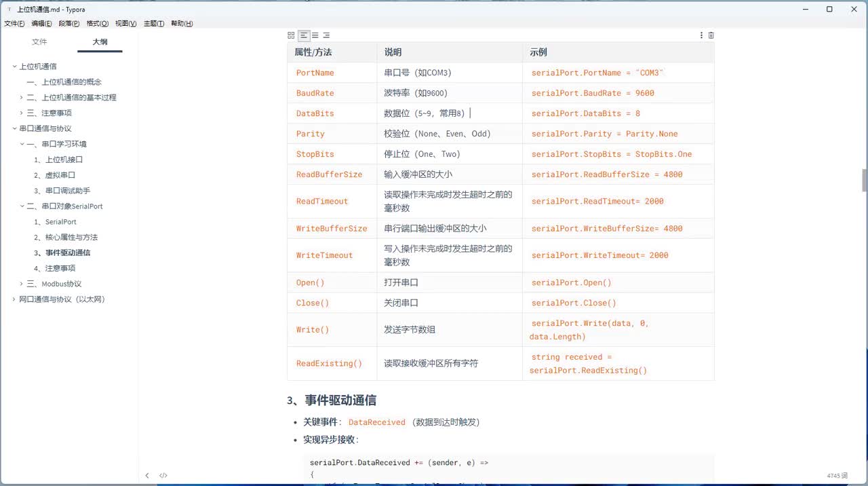This screenshot has width=868, height=486.
Task: Align table column right
Action: (326, 35)
